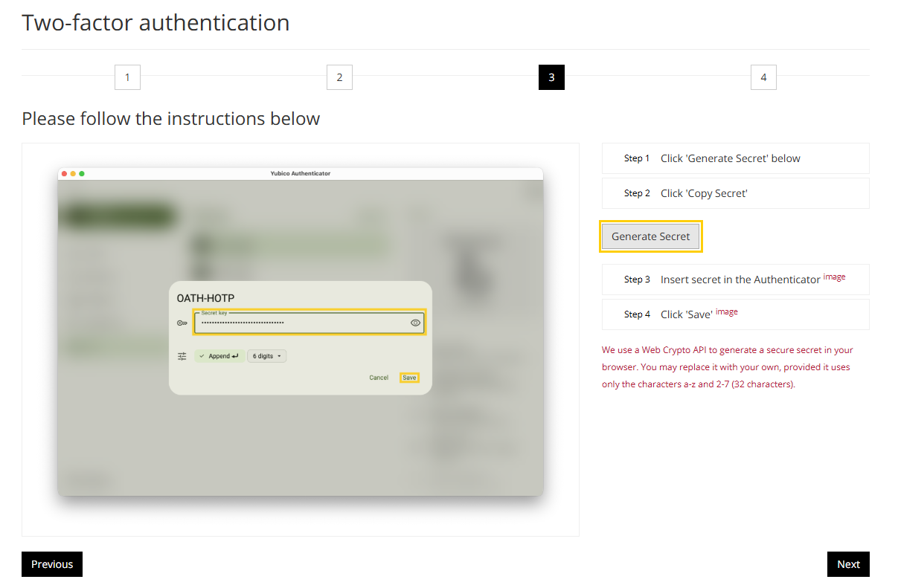The height and width of the screenshot is (588, 898).
Task: Open the 6 digits dropdown
Action: (x=266, y=356)
